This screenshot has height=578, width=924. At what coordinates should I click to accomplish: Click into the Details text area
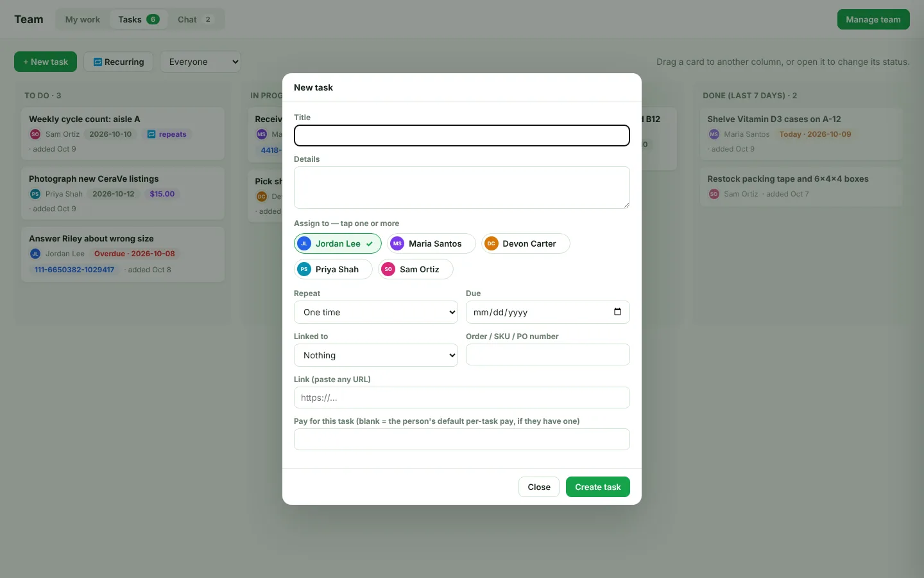click(462, 188)
